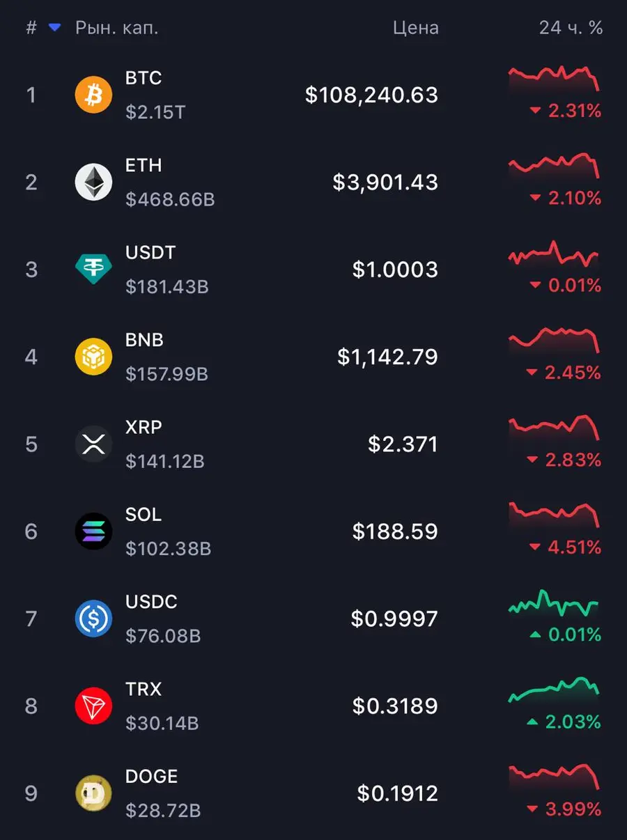Sort by the 24 ч. % column header
Screen dimensions: 627x840
[571, 28]
